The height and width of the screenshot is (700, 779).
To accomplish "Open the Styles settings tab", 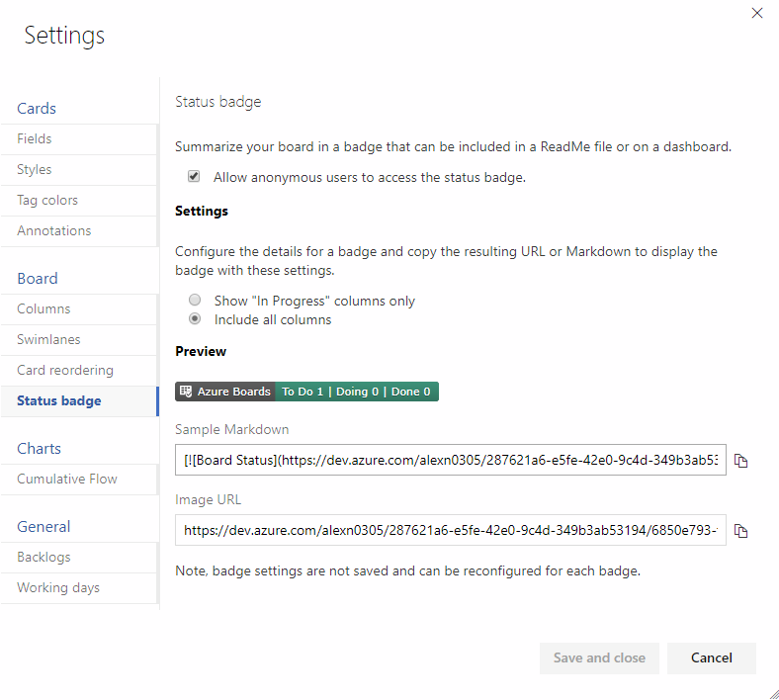I will [35, 170].
